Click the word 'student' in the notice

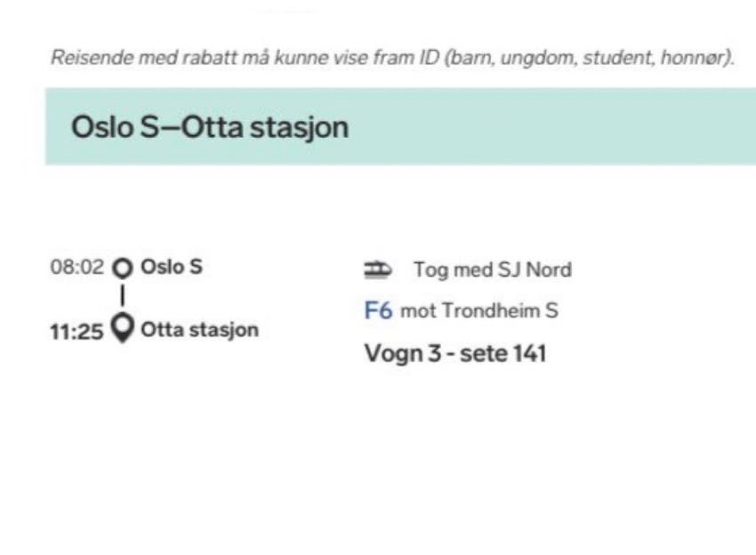tap(614, 57)
